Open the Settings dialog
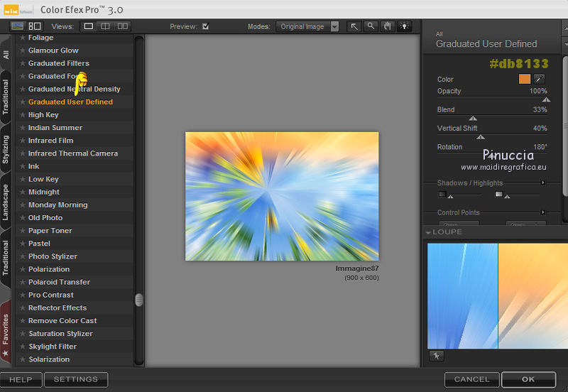This screenshot has height=392, width=568. point(76,380)
